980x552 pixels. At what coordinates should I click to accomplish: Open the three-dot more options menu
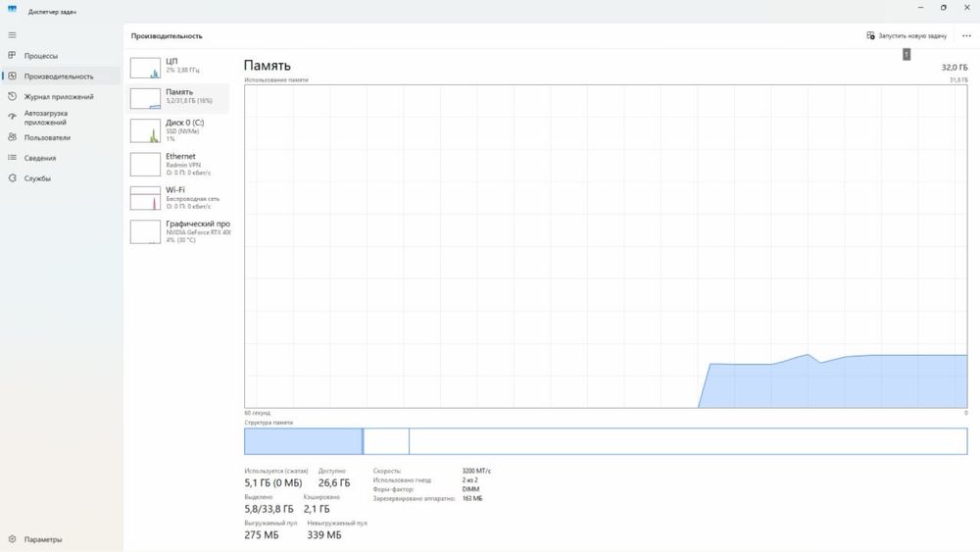click(x=966, y=35)
